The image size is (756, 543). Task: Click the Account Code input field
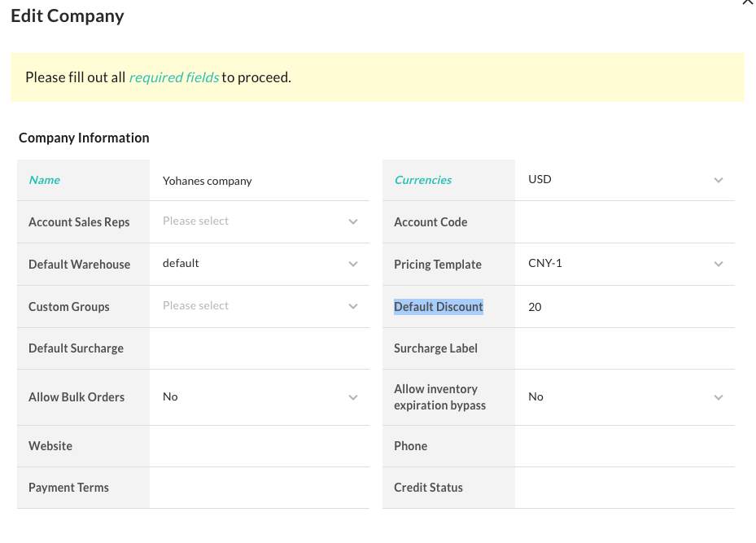point(624,221)
